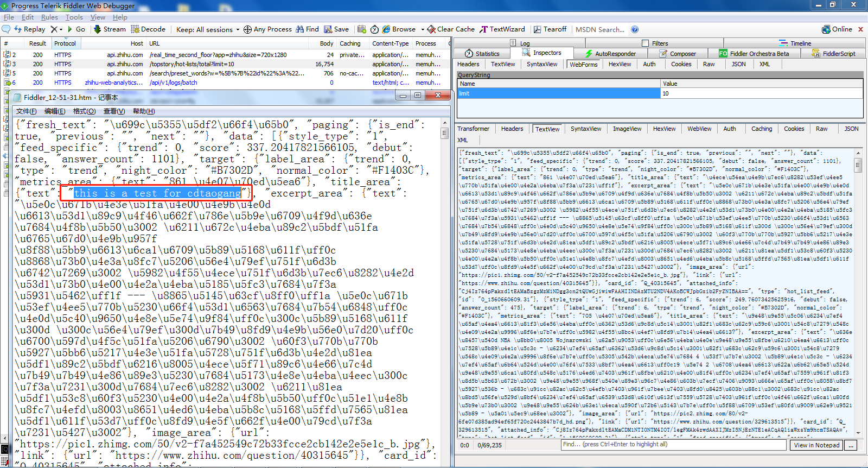Select response Caching tab

(x=762, y=129)
